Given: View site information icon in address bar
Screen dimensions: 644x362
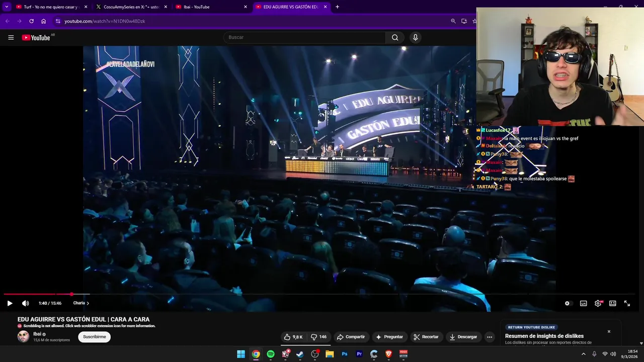Looking at the screenshot, I should click(58, 21).
